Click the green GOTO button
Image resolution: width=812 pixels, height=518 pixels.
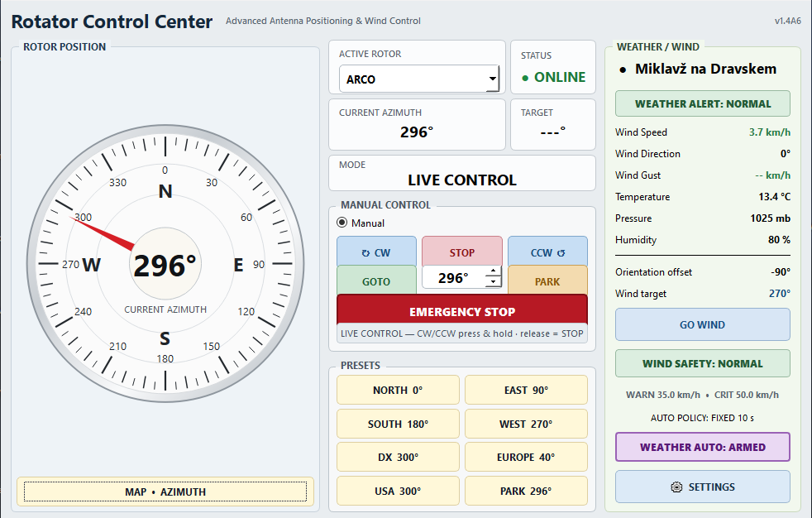[376, 281]
